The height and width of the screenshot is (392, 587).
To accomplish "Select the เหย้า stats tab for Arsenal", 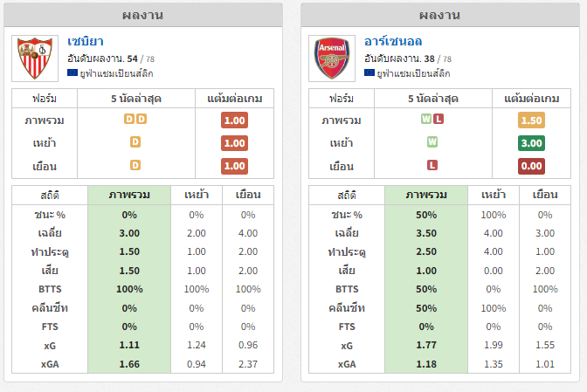I will (x=494, y=195).
